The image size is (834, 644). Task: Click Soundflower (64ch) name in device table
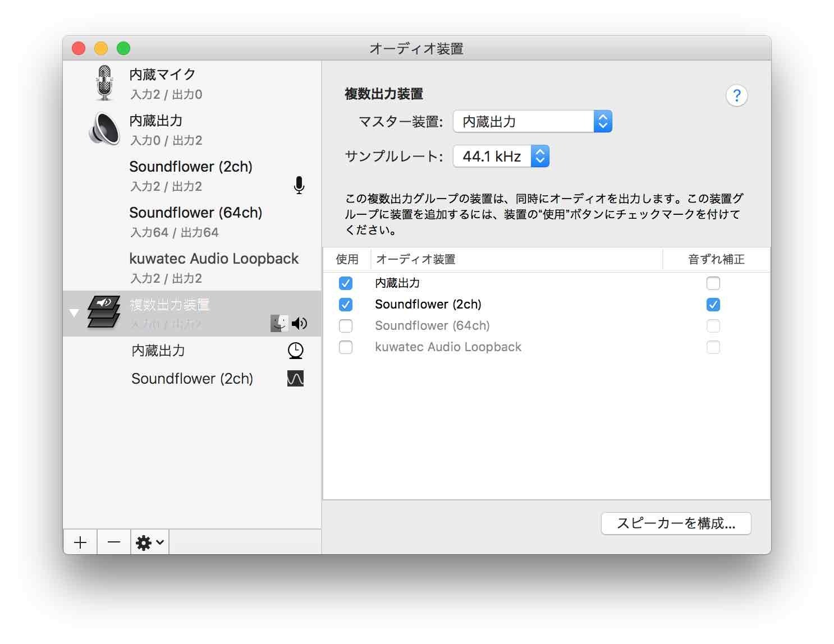coord(432,326)
